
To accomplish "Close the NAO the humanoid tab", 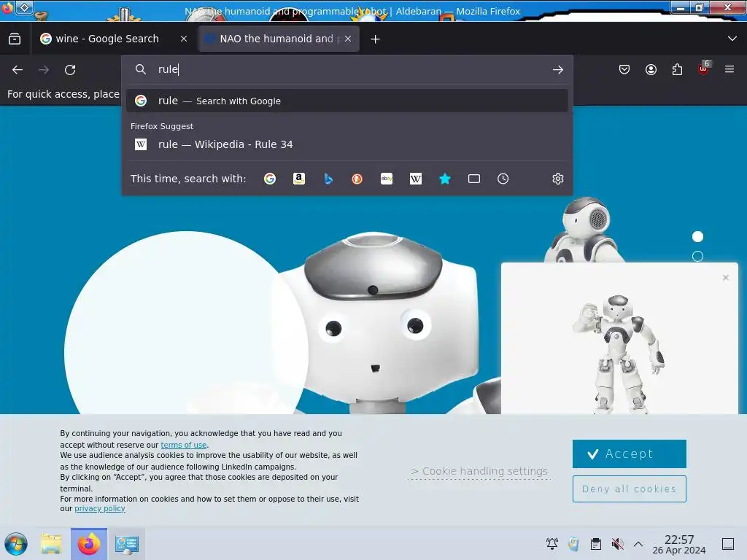I will tap(348, 39).
